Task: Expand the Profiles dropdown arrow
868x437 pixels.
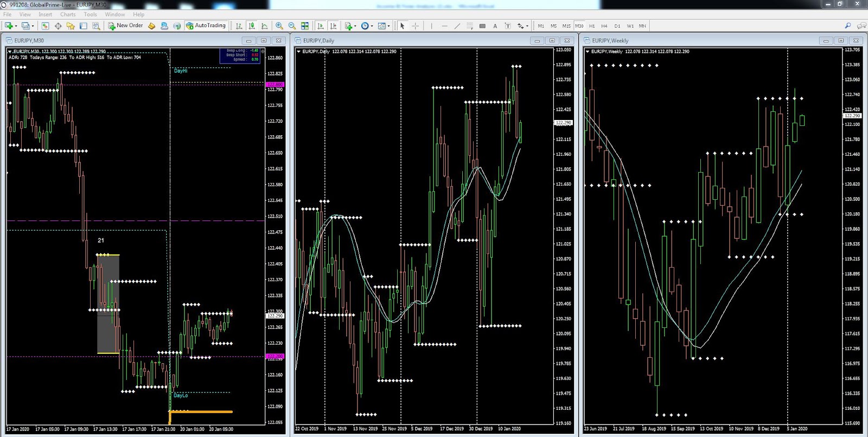Action: click(x=33, y=26)
